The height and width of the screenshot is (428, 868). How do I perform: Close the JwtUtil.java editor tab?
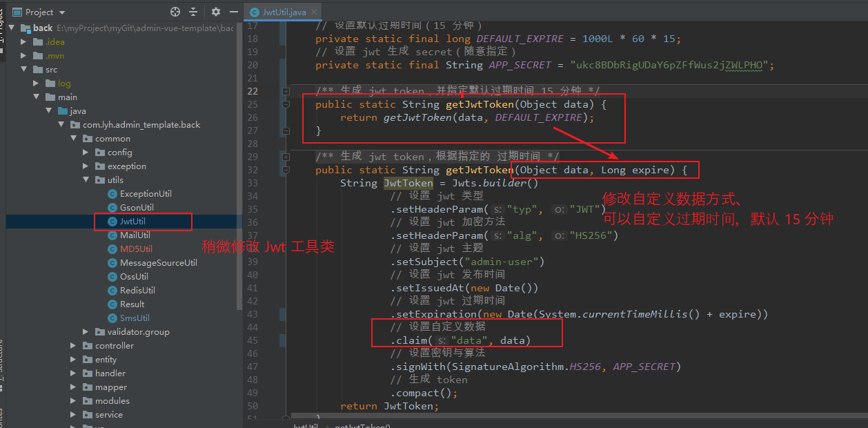[x=313, y=12]
